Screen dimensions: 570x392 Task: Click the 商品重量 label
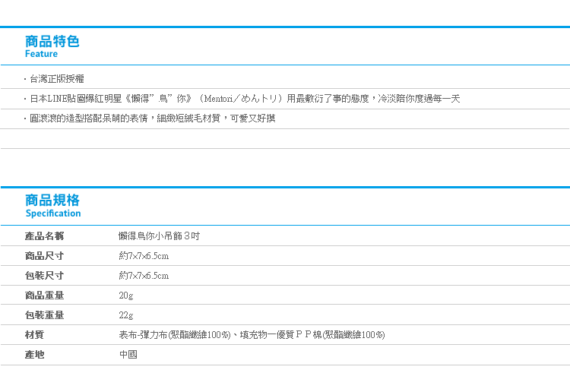(44, 295)
